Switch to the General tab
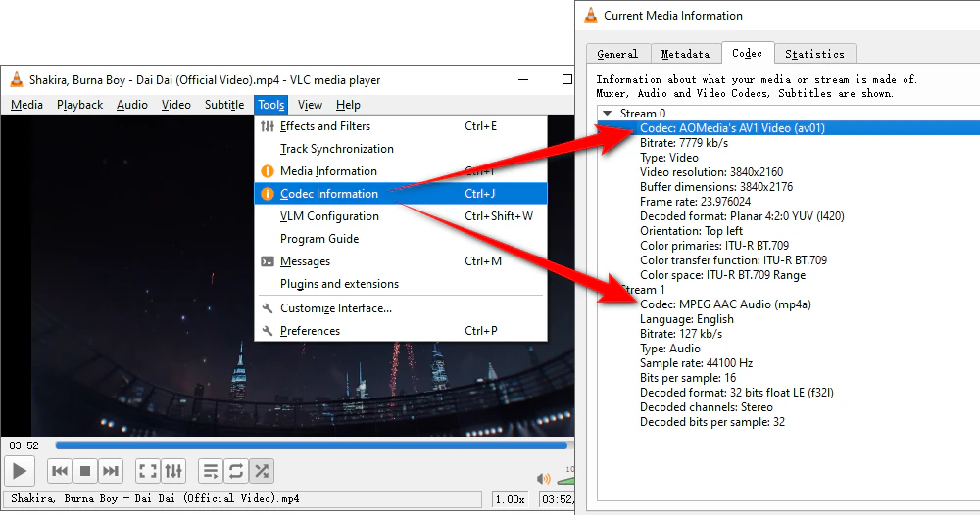The width and height of the screenshot is (980, 515). pyautogui.click(x=617, y=54)
